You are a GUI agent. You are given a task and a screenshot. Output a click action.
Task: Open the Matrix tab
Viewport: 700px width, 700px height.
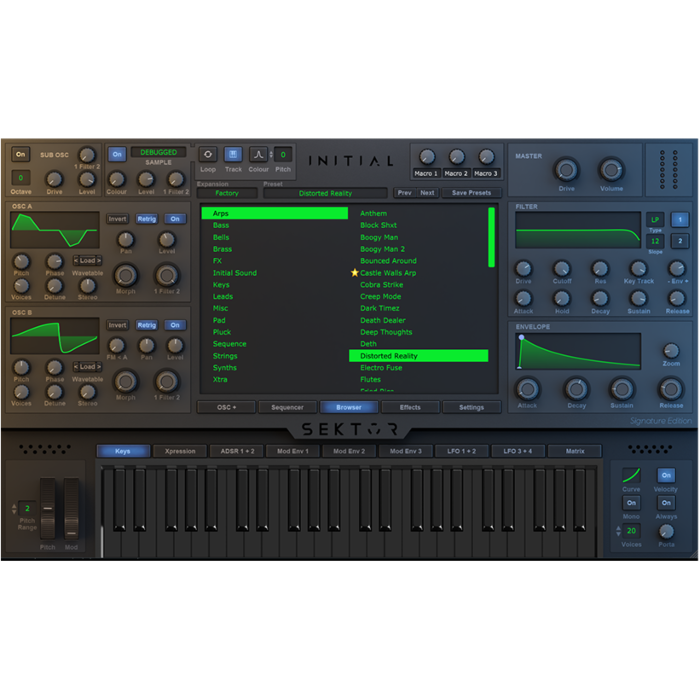tap(575, 451)
